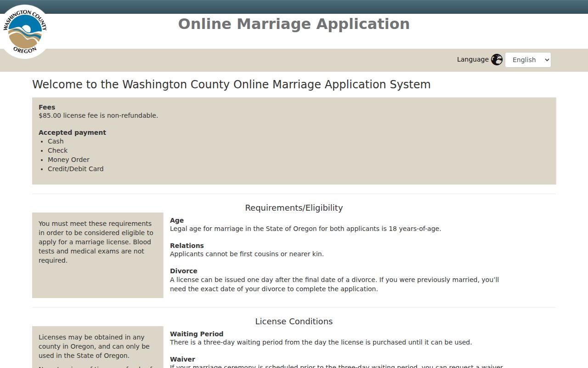Click the globe icon beside Language
This screenshot has width=588, height=368.
pos(497,60)
